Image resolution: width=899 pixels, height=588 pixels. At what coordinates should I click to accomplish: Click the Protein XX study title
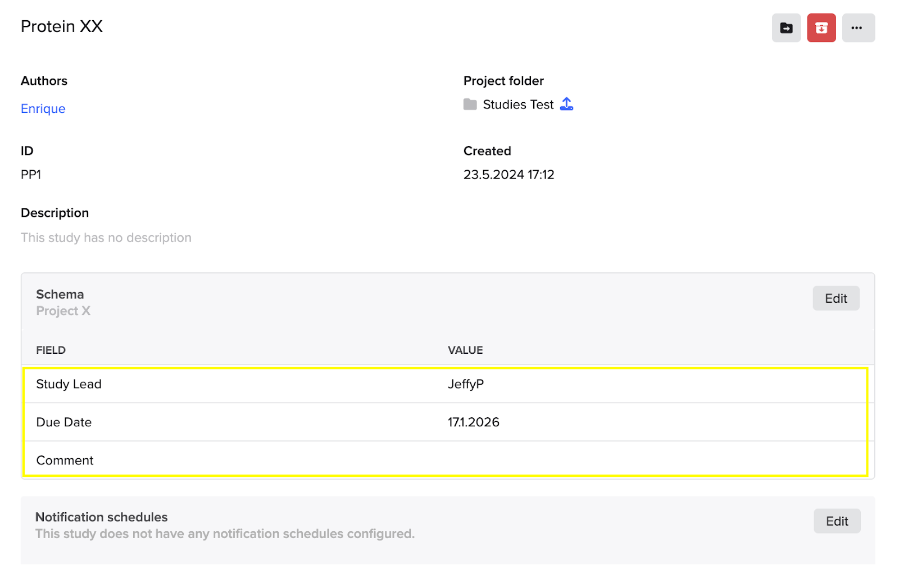(x=62, y=27)
